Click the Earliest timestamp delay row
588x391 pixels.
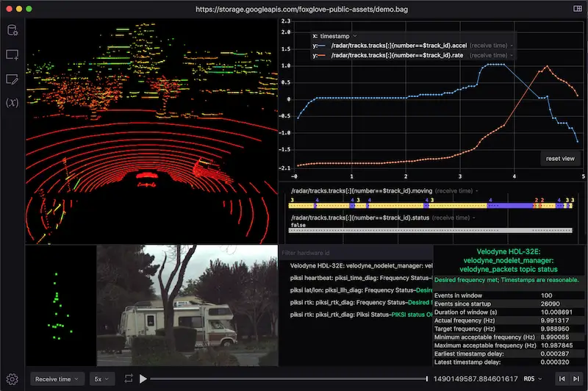509,354
